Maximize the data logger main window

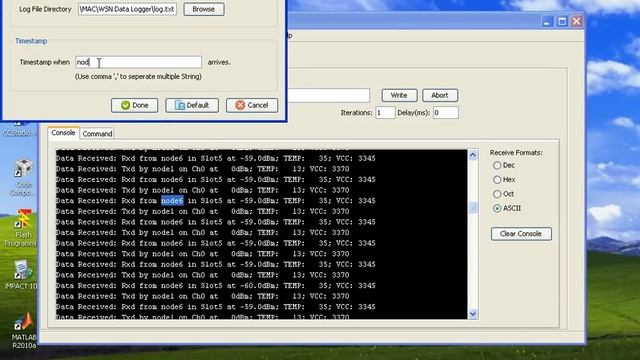coord(562,22)
